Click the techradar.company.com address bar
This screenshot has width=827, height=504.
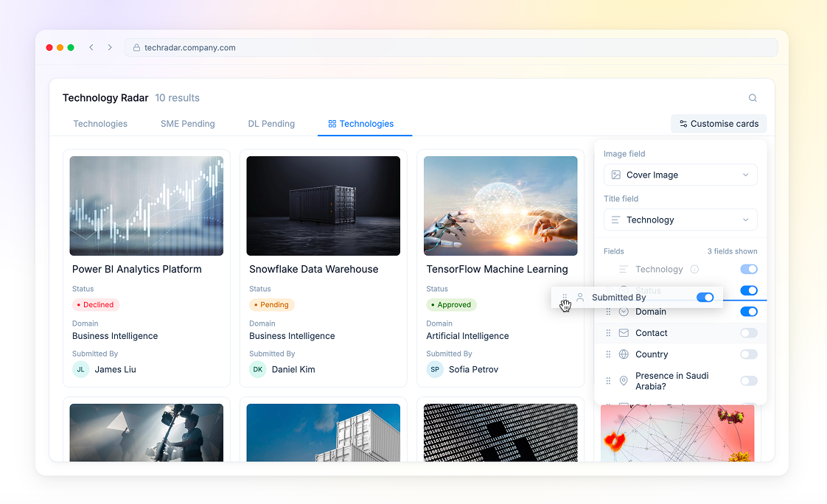click(x=452, y=47)
